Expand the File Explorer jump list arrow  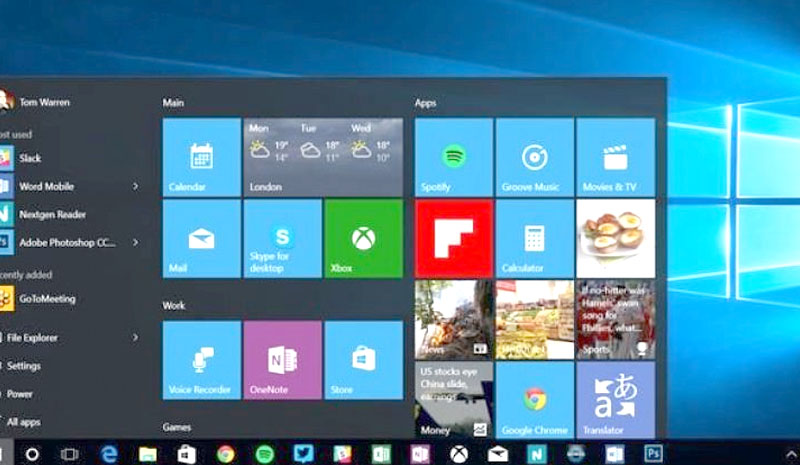click(136, 337)
